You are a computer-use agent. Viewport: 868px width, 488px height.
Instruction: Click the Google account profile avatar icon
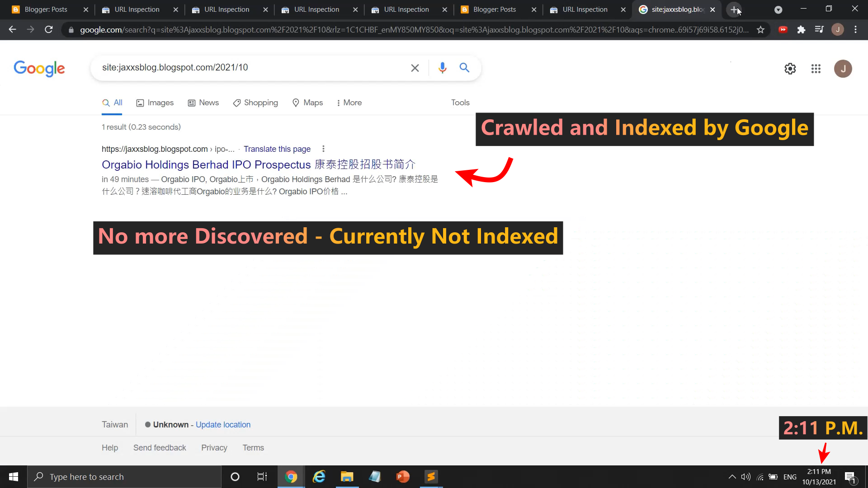point(842,69)
